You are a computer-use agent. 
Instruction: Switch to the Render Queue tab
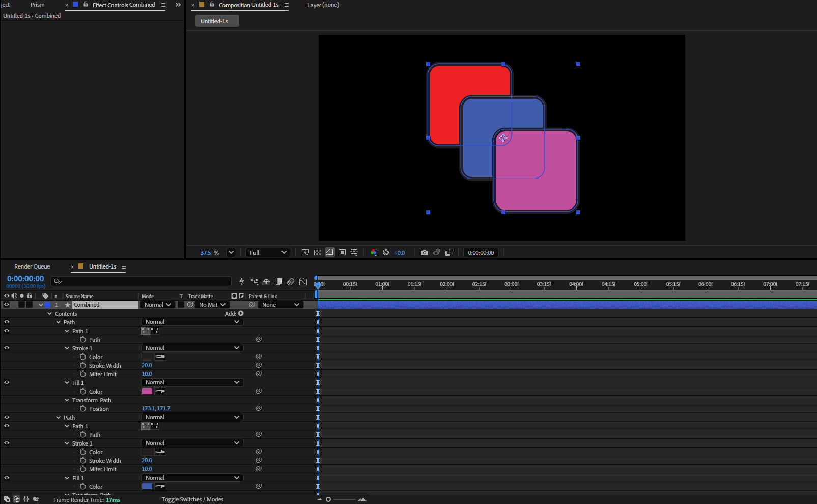click(32, 266)
